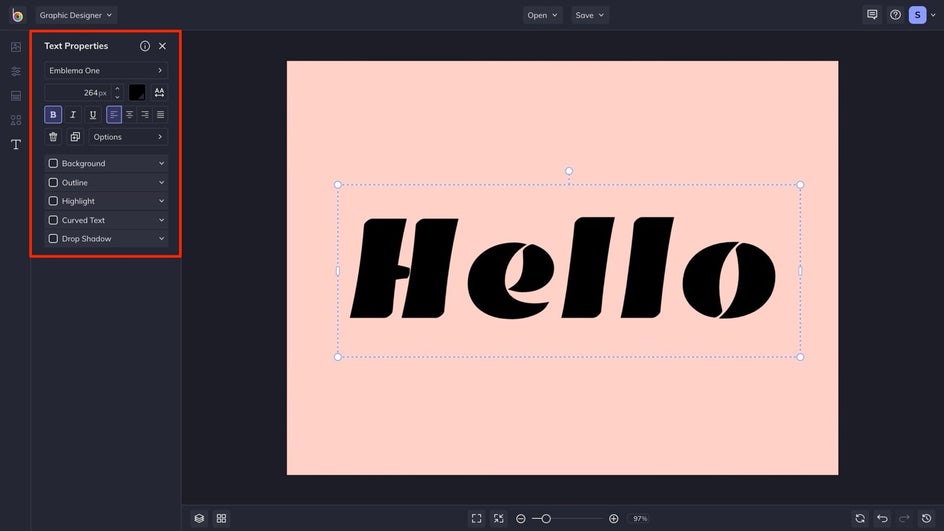Open the Save menu
Viewport: 944px width, 531px height.
(x=589, y=15)
